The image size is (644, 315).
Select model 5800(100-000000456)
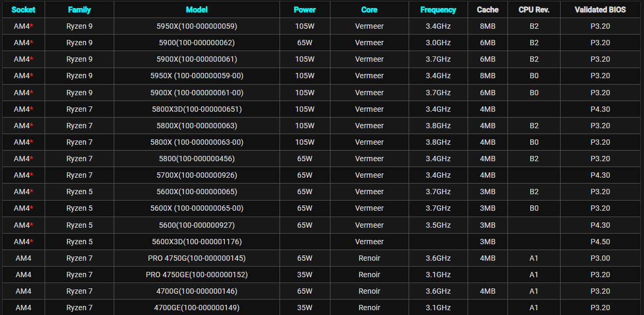tap(197, 159)
